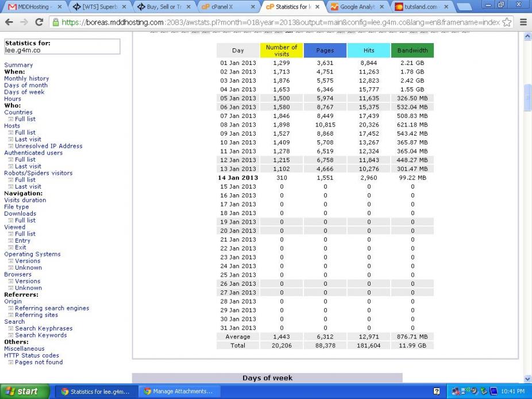
Task: Switch to the MDDHosting Gmail tab
Action: tap(32, 7)
